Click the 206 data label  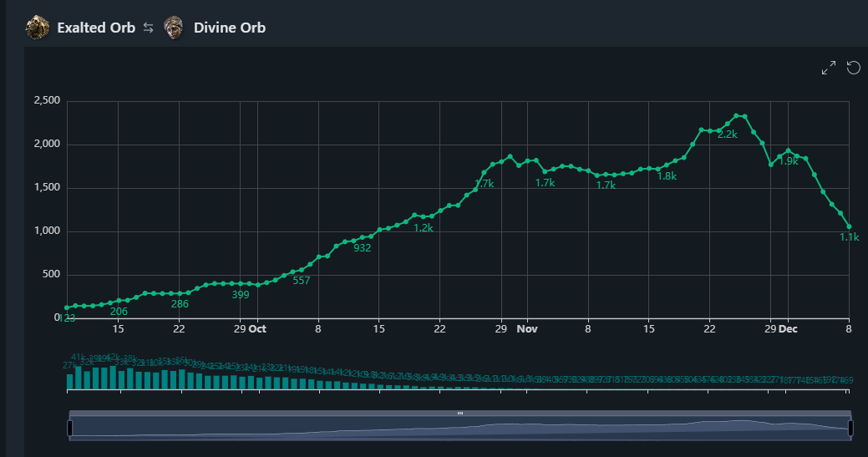[119, 312]
